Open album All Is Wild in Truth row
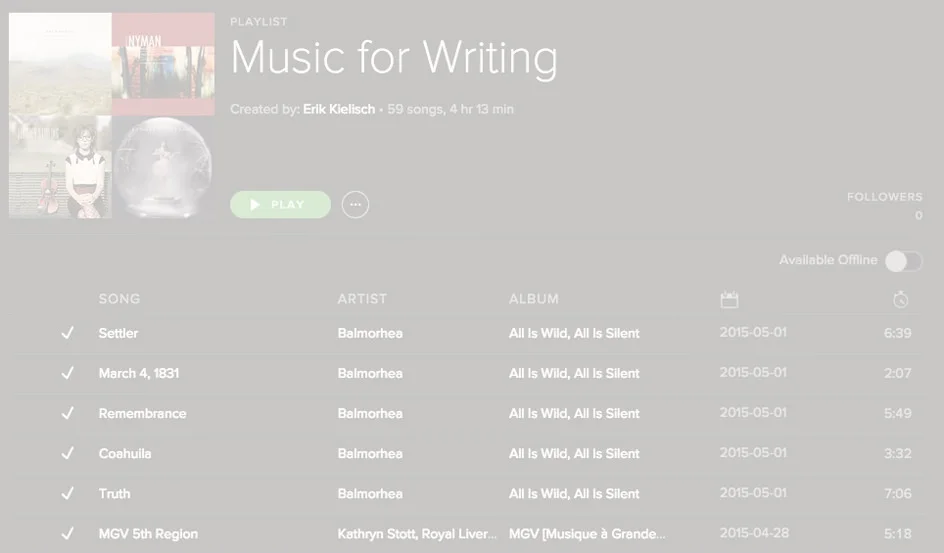The height and width of the screenshot is (553, 944). (574, 494)
